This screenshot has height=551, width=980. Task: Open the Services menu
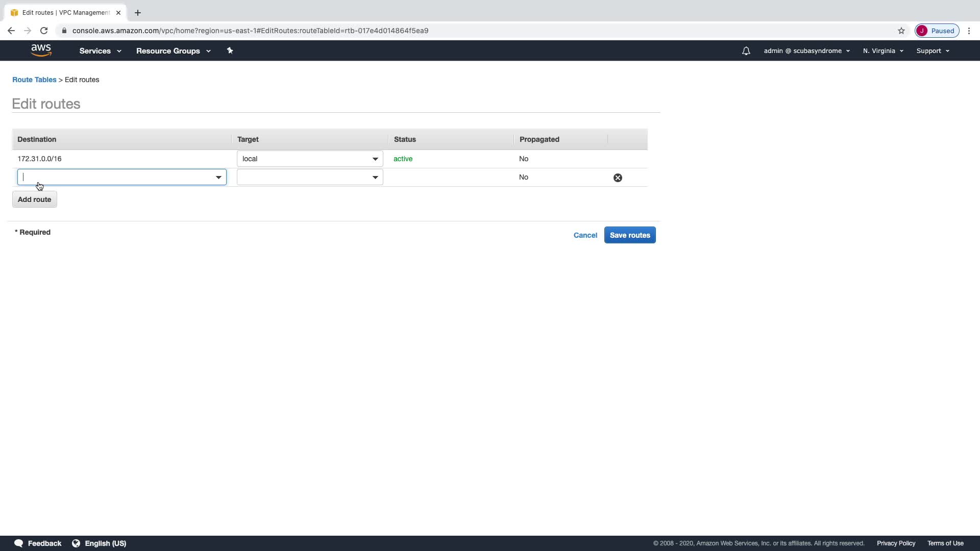pyautogui.click(x=100, y=51)
